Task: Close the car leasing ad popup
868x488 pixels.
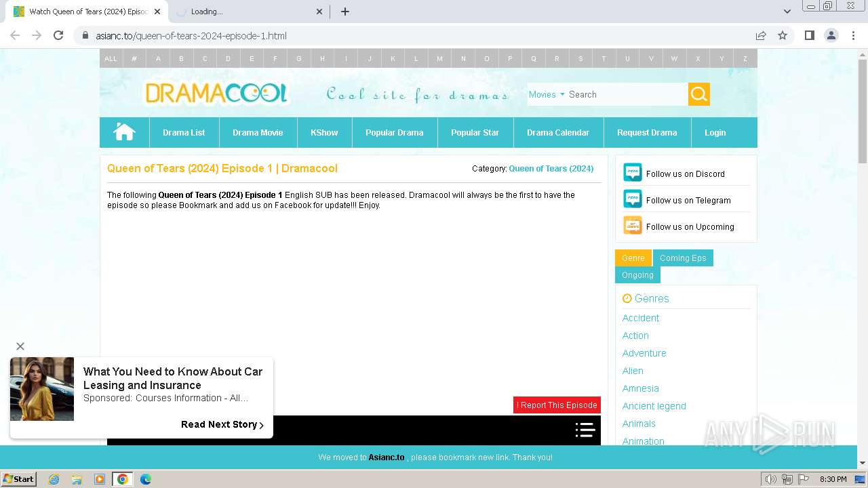Action: point(20,346)
